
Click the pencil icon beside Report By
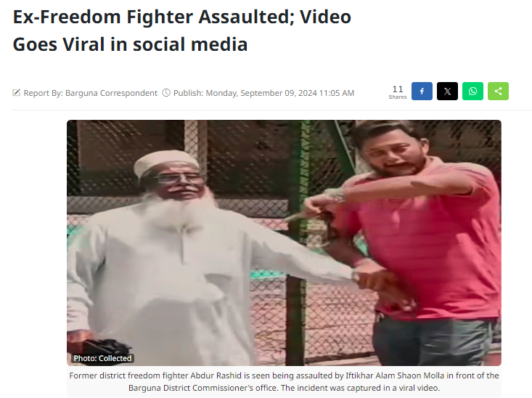click(x=16, y=93)
